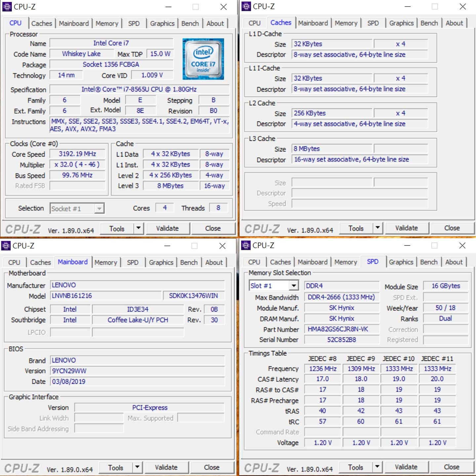
Task: Click Validate in the CPU window
Action: point(168,228)
